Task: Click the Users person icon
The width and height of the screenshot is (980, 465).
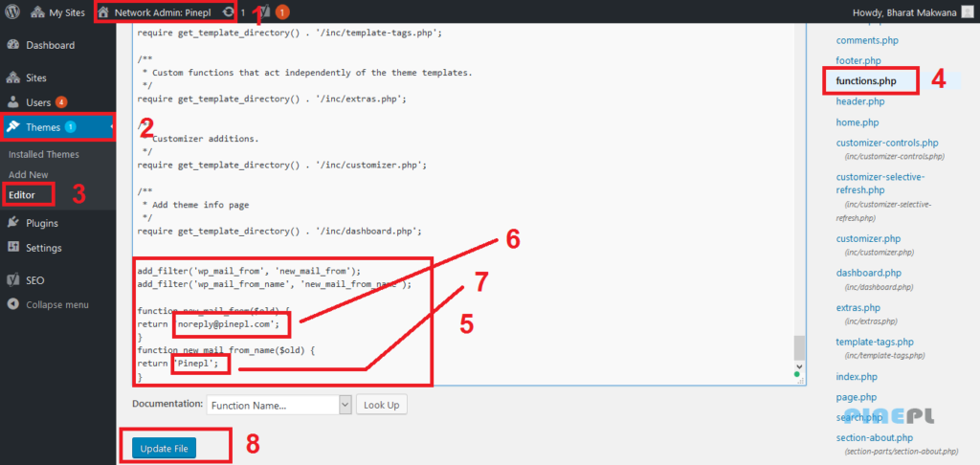Action: click(x=13, y=102)
